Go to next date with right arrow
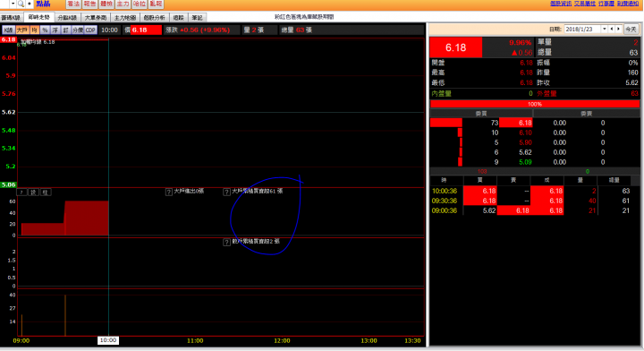644x351 pixels. 619,30
